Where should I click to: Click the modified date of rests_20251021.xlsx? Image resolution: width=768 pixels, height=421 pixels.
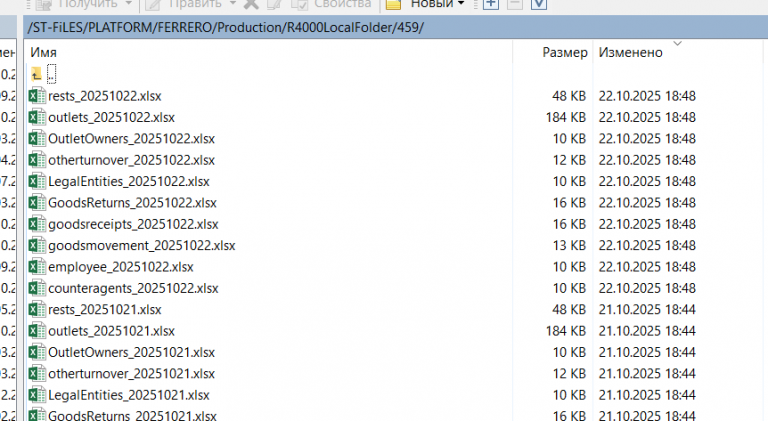point(647,309)
